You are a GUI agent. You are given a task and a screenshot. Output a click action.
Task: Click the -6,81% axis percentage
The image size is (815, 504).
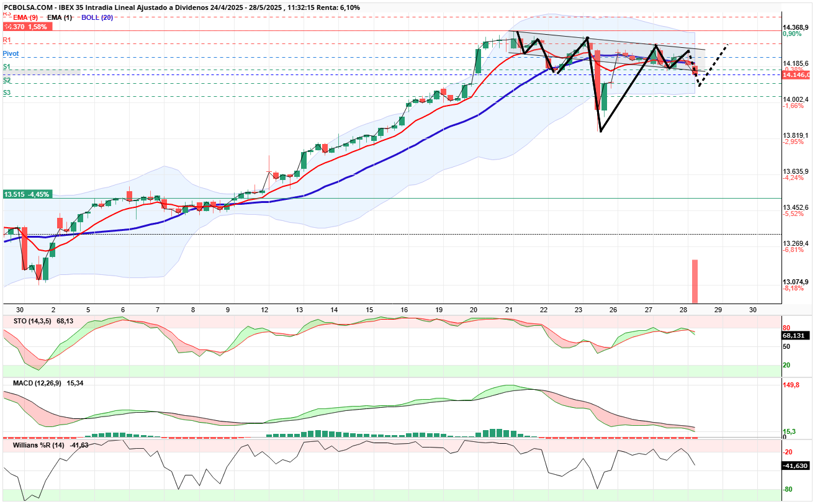pyautogui.click(x=793, y=250)
